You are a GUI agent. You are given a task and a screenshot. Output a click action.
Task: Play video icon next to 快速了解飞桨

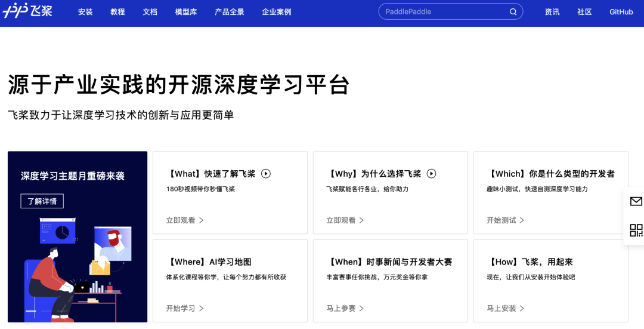coord(266,174)
